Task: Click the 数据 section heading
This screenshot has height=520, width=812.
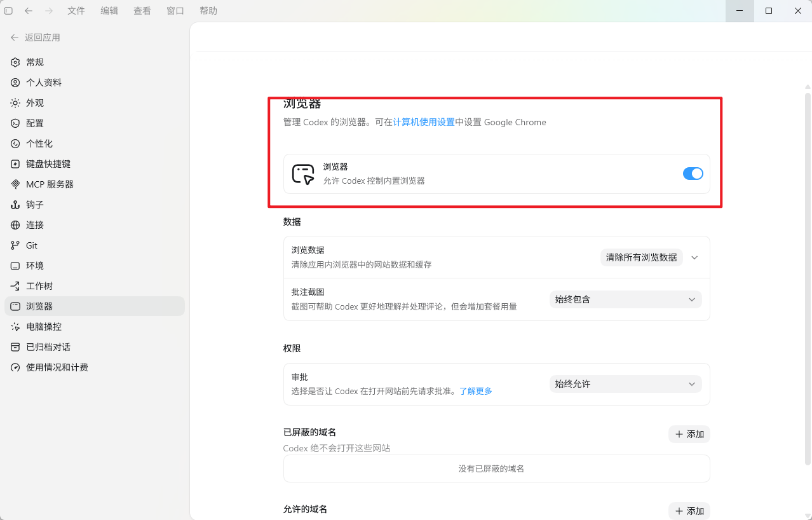Action: point(292,222)
